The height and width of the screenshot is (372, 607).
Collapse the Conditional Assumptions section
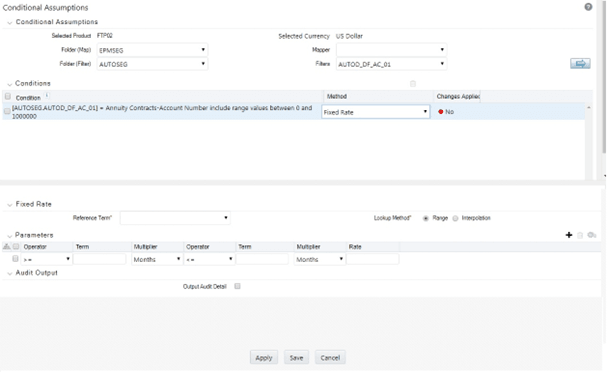(10, 22)
